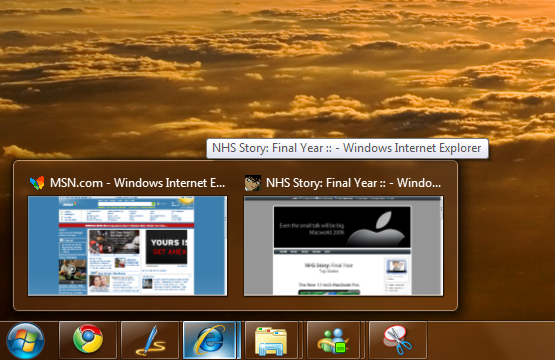Viewport: 555px width, 360px height.
Task: Launch the Snipping Tool scissors icon
Action: [x=398, y=340]
